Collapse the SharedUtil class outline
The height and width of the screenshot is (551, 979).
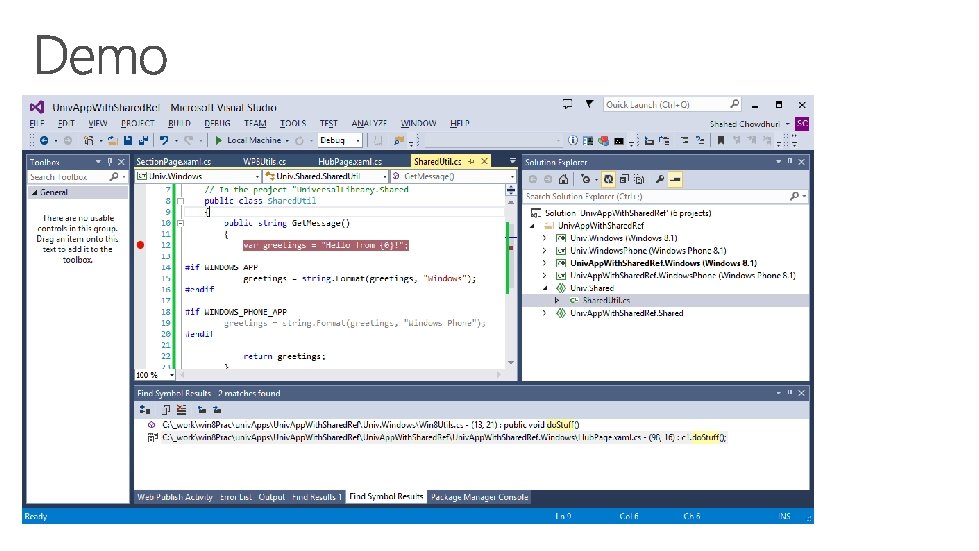pos(180,201)
